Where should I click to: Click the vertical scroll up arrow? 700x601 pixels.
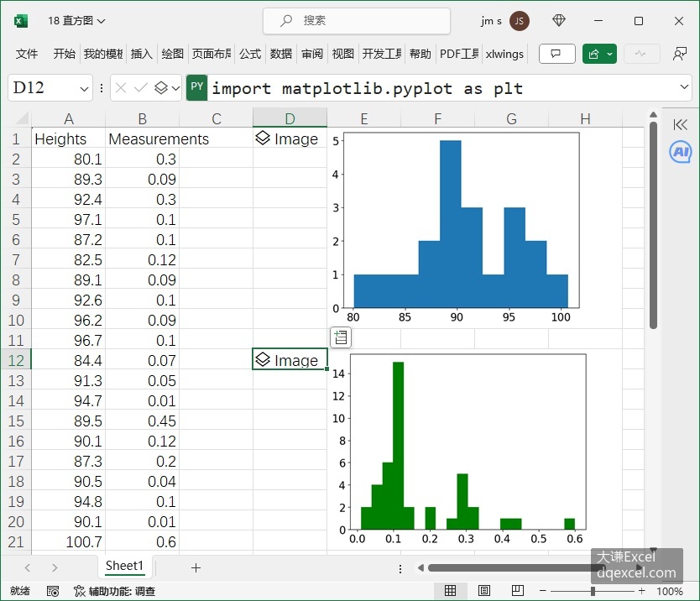point(653,115)
